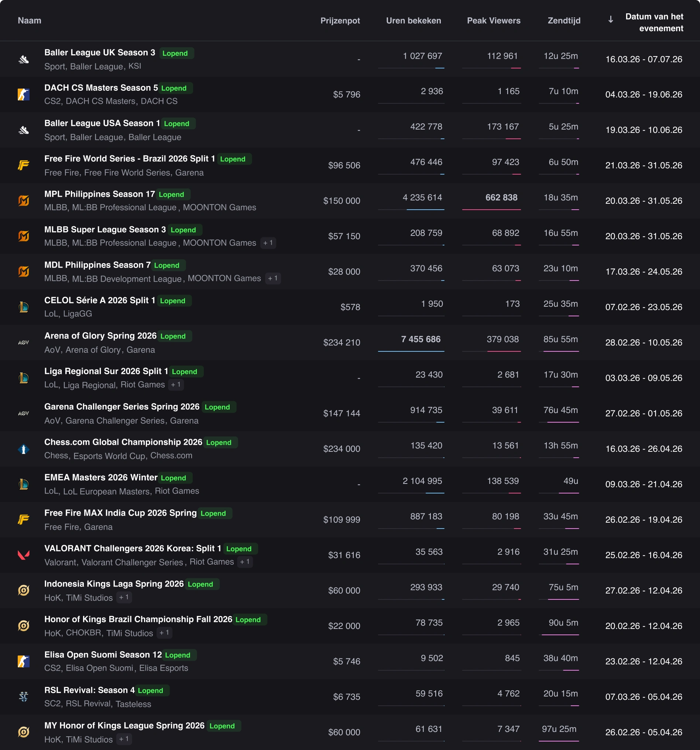The width and height of the screenshot is (700, 750).
Task: Click the 4 235 614 hours watched value
Action: pos(422,197)
